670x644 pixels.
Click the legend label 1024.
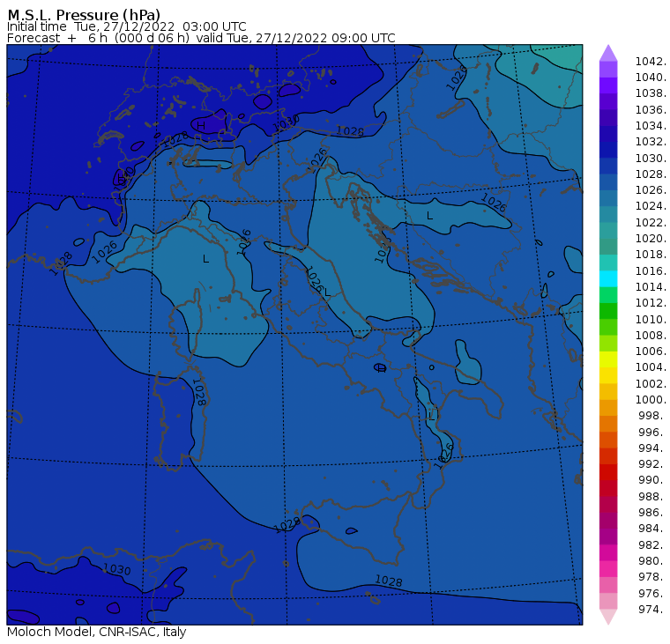click(651, 206)
